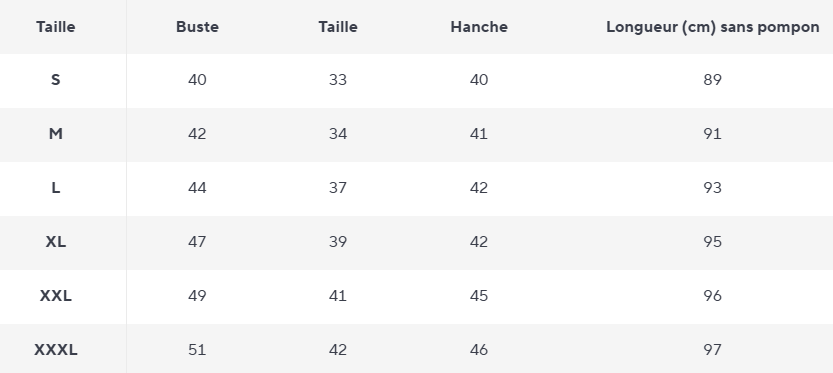
Task: Select the XL size row label
Action: (55, 242)
